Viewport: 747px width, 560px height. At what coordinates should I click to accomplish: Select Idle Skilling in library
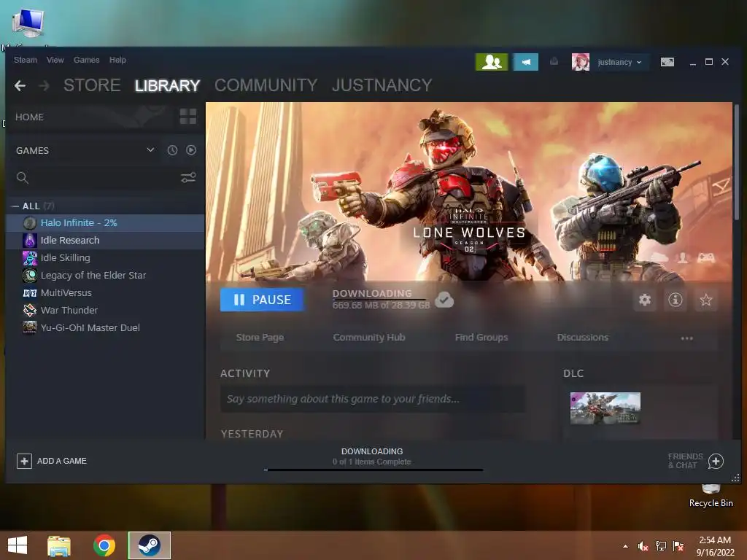(x=105, y=257)
